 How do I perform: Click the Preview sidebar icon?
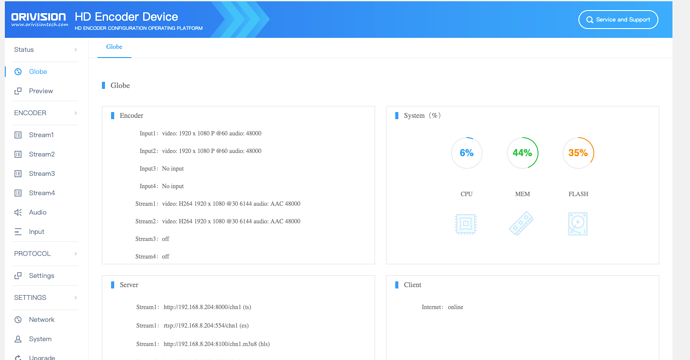tap(18, 91)
